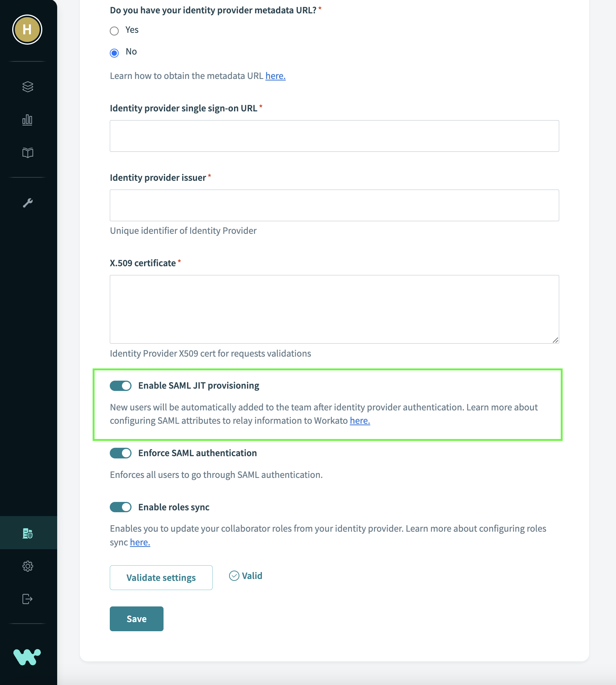The image size is (616, 685).
Task: Open the H avatar profile menu
Action: tap(27, 29)
